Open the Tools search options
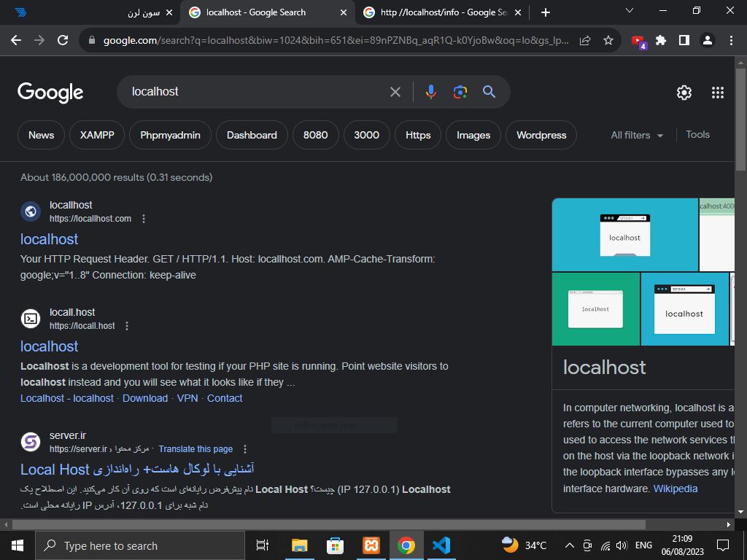Viewport: 747px width, 560px height. (698, 135)
